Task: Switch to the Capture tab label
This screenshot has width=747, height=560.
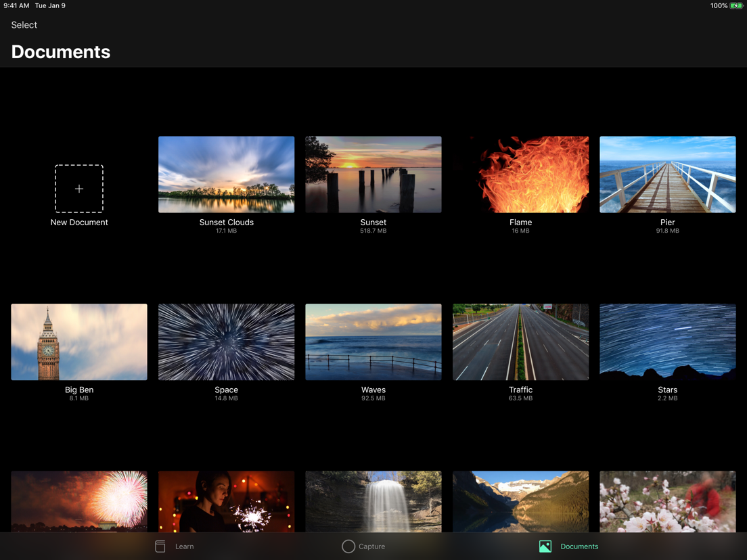Action: 371,546
